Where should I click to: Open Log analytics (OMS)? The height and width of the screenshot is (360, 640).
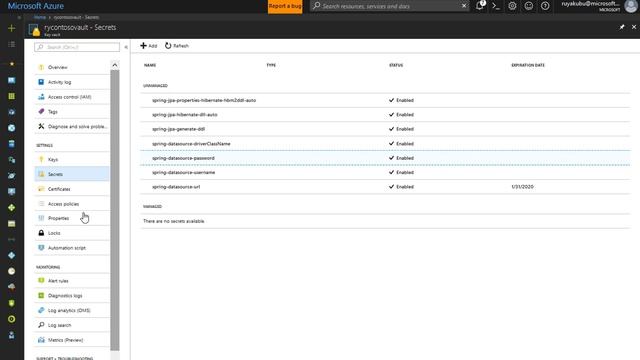tap(72, 310)
